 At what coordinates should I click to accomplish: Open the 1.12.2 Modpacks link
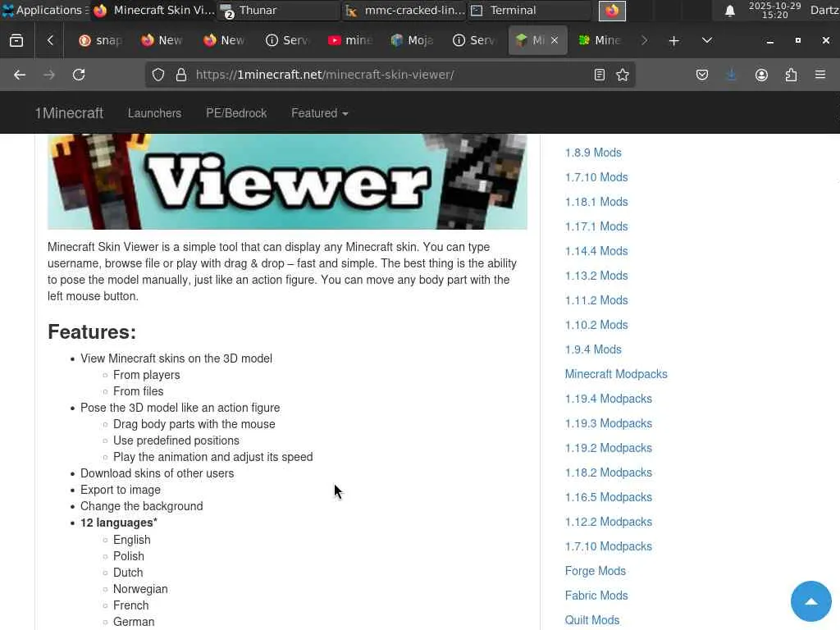[609, 523]
